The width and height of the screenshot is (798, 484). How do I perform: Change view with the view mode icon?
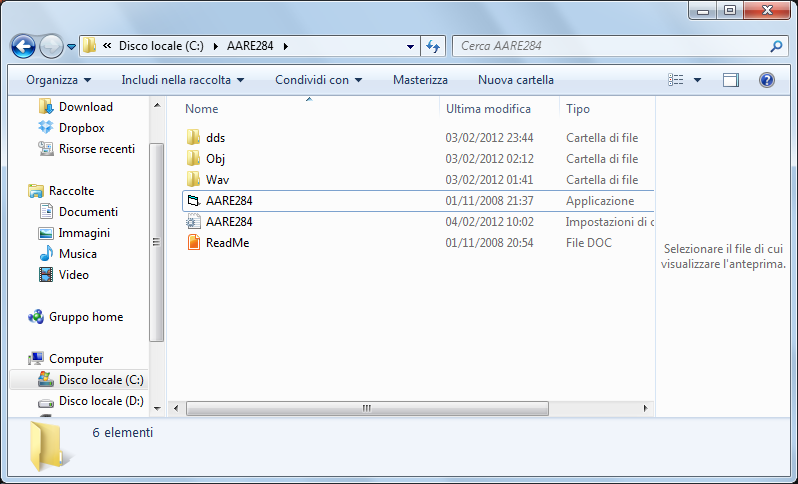[x=676, y=80]
